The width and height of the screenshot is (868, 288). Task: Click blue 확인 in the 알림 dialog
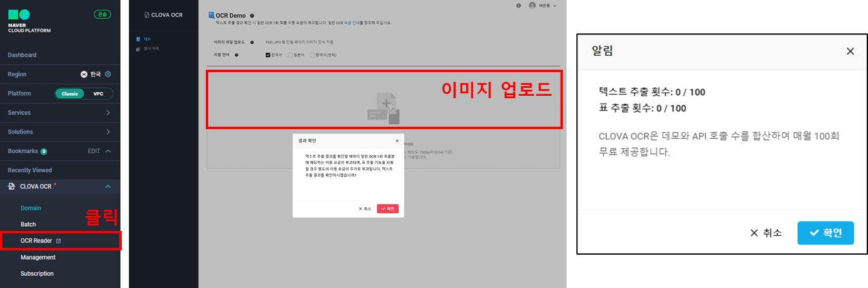point(826,233)
